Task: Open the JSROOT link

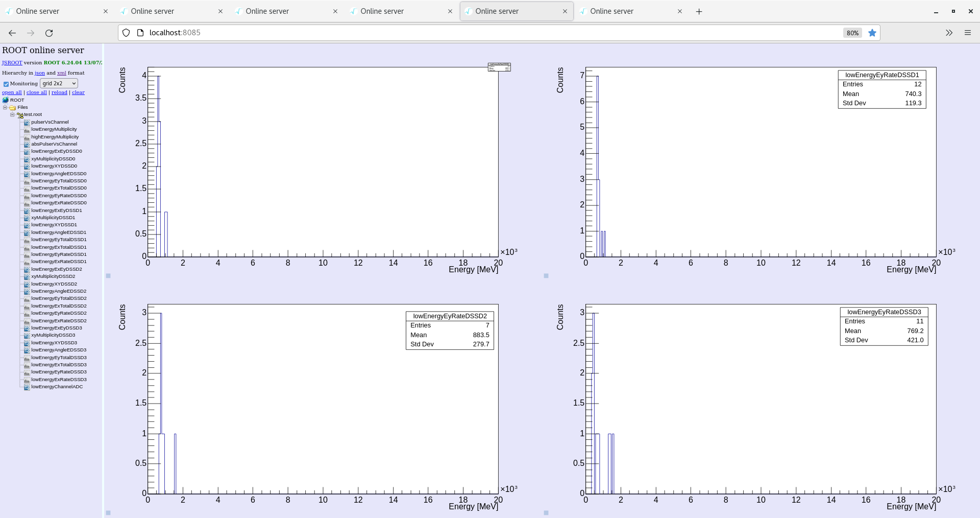Action: tap(11, 62)
